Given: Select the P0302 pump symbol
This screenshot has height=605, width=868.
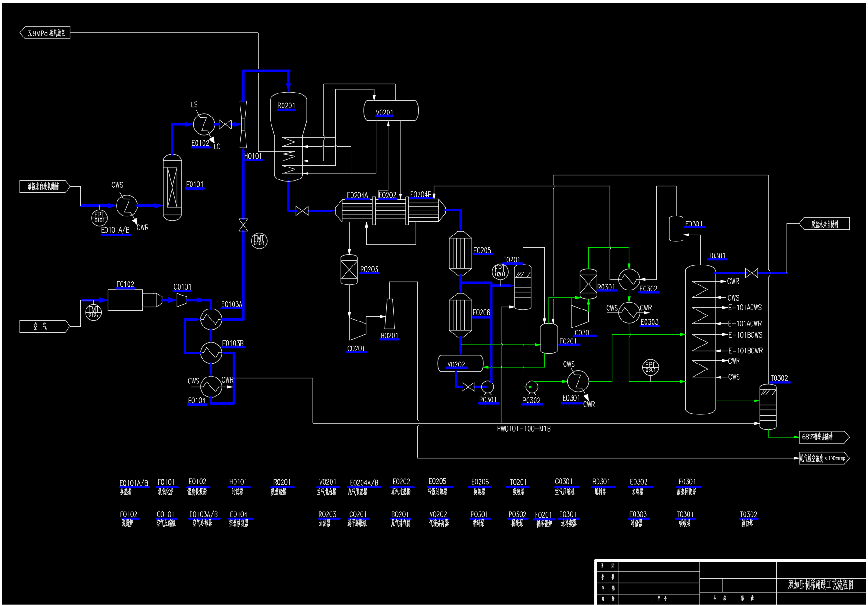Looking at the screenshot, I should (x=532, y=386).
